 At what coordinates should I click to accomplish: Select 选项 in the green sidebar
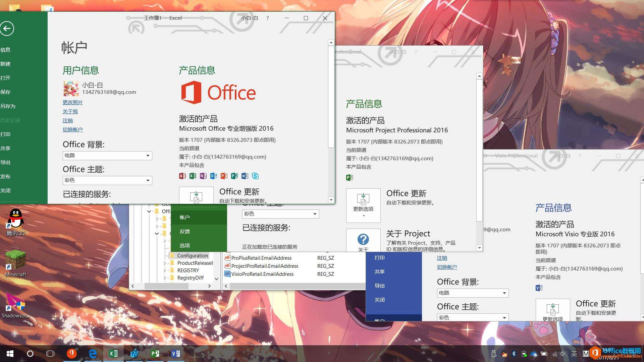(x=184, y=245)
